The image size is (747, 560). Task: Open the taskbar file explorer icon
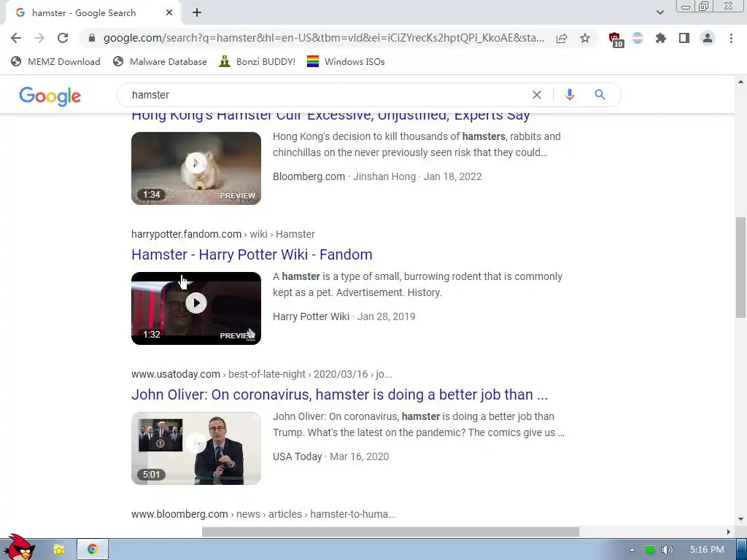[x=59, y=550]
